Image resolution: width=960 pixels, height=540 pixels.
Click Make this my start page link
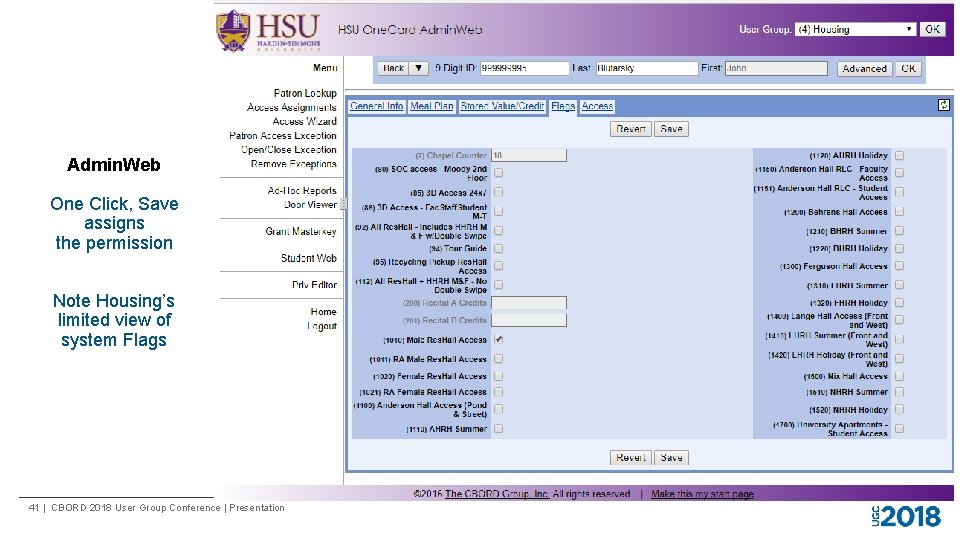[702, 494]
